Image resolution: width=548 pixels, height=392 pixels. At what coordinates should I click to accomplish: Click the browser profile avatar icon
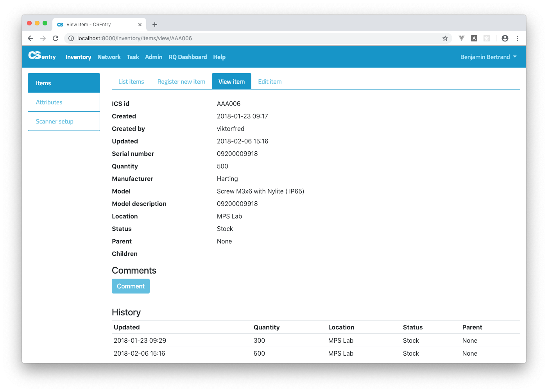point(505,38)
